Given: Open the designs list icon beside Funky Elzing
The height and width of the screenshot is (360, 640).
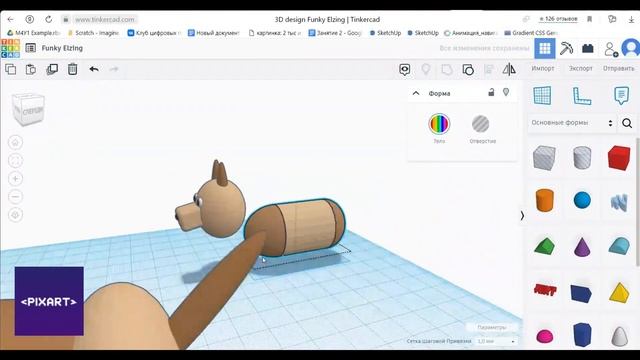Looking at the screenshot, I should click(x=31, y=48).
